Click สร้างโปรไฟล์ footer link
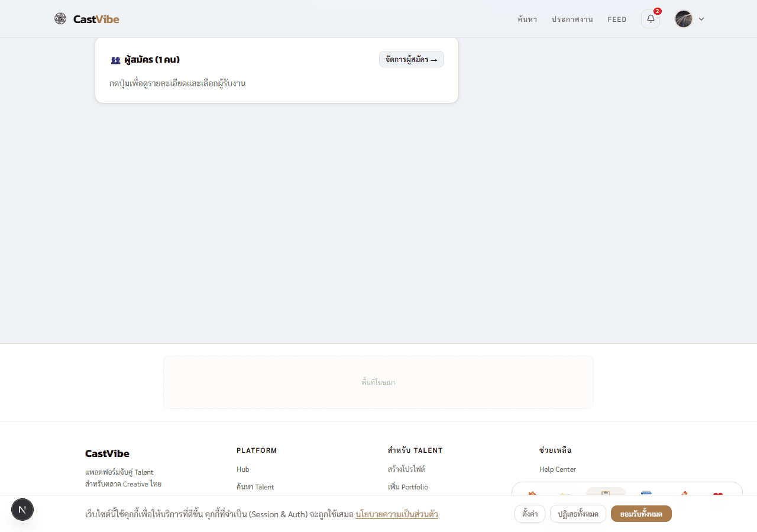Viewport: 757px width, 532px height. 406,469
